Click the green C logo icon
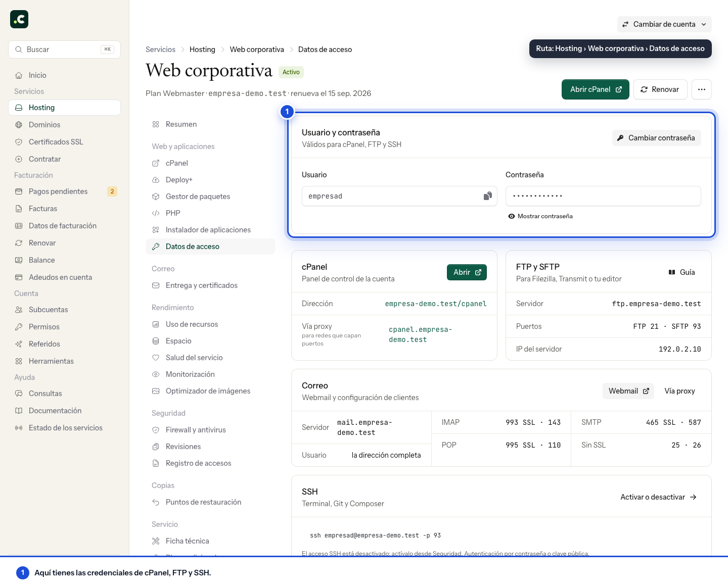Viewport: 728px width, 588px height. pyautogui.click(x=19, y=19)
